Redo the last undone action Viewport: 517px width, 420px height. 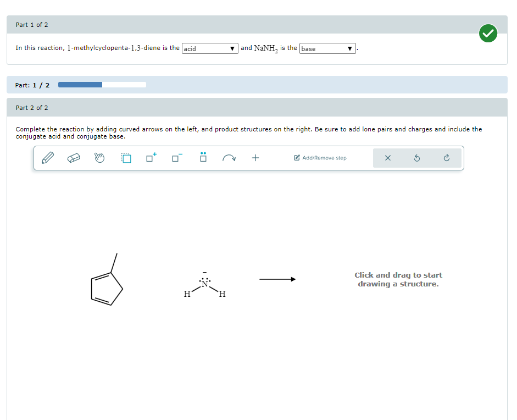coord(446,158)
